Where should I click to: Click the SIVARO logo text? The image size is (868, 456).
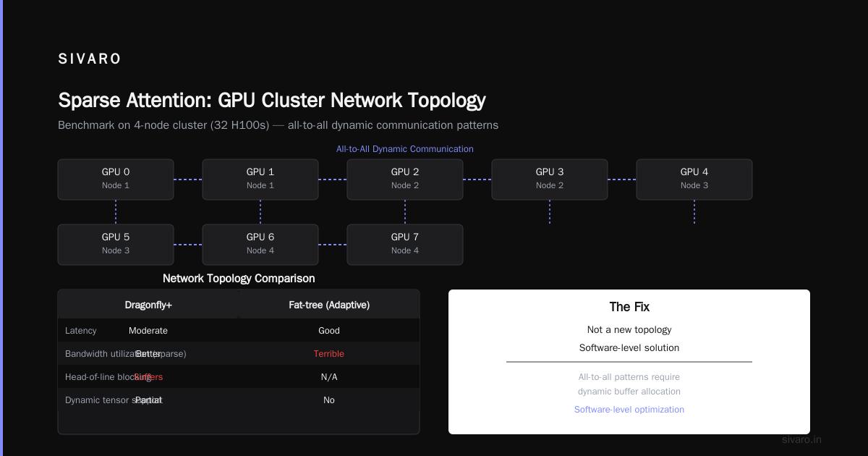(90, 59)
